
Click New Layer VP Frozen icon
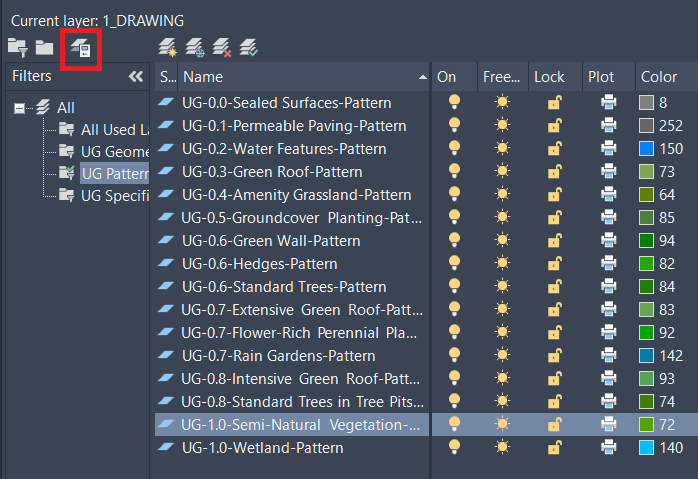195,47
